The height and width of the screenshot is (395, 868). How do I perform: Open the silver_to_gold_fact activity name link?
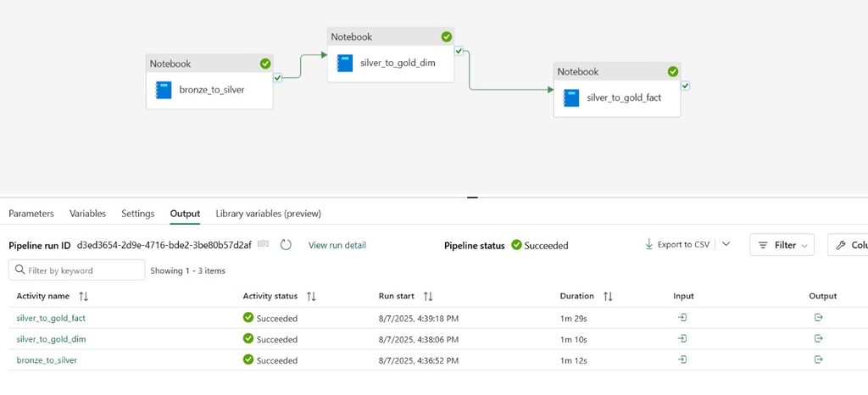(x=51, y=318)
